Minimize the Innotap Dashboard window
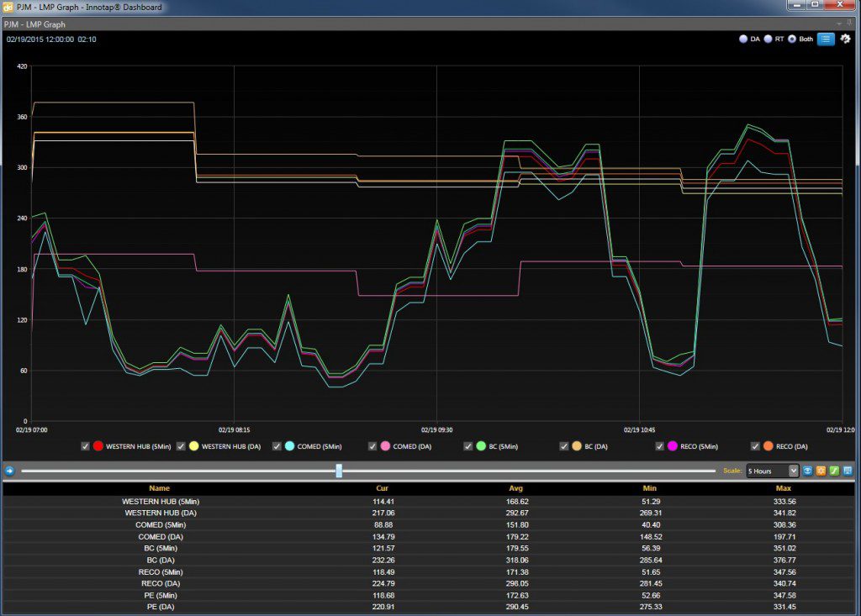The height and width of the screenshot is (616, 861). (x=796, y=5)
